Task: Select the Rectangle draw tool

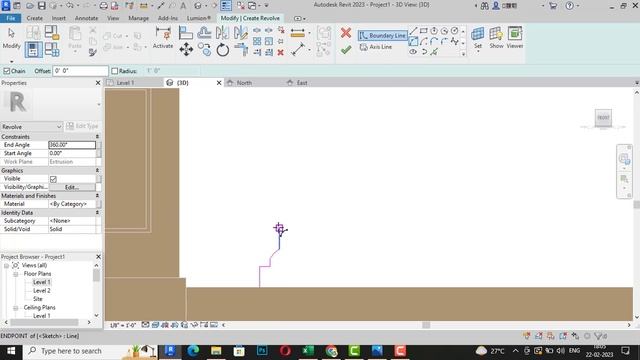Action: 424,31
